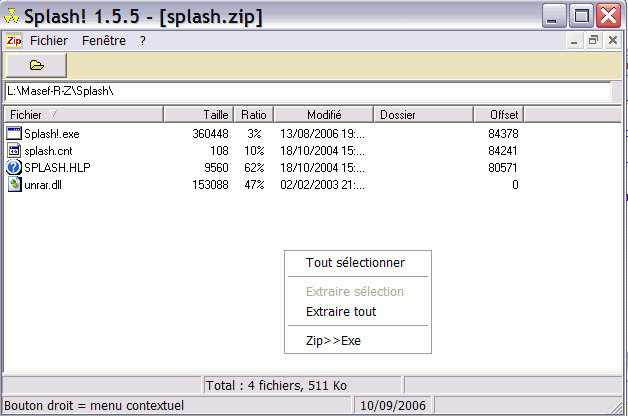Select the splash.cnt file name
The image size is (628, 416).
48,151
